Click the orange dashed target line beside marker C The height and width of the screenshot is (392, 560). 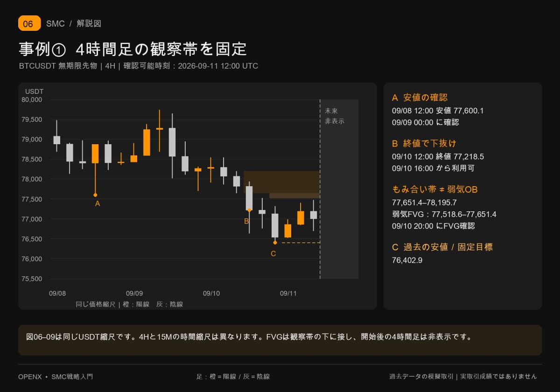(301, 243)
